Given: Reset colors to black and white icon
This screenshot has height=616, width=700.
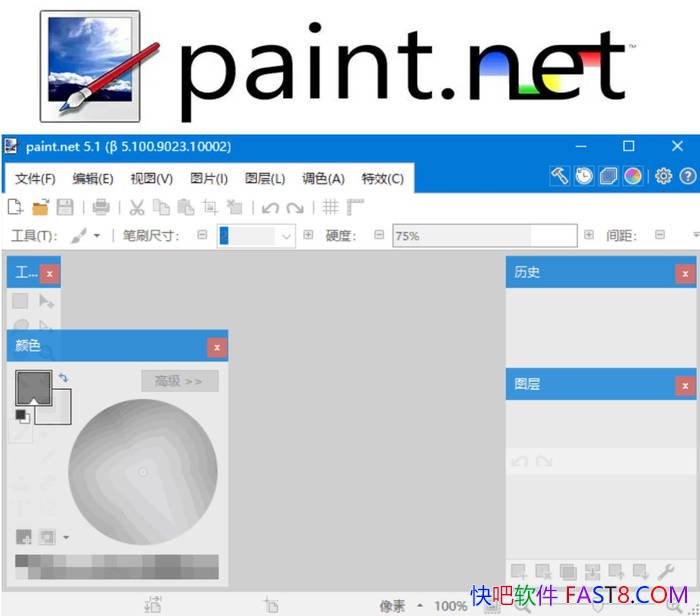Looking at the screenshot, I should coord(22,416).
